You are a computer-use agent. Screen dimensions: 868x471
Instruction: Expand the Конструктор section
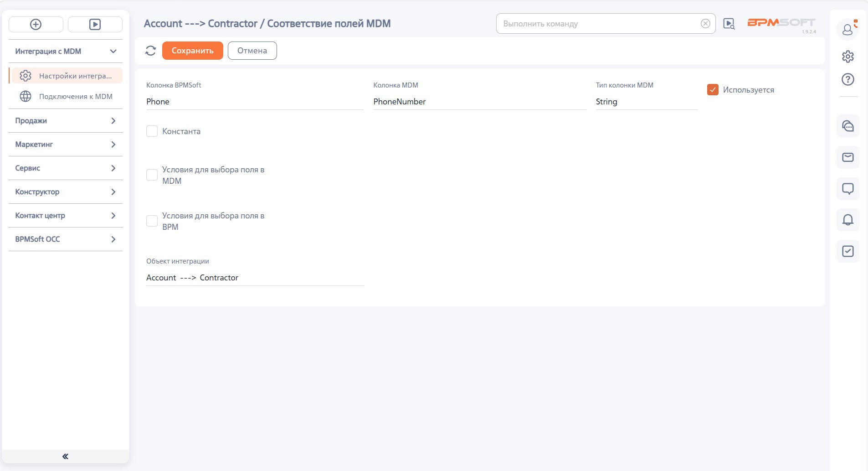click(66, 192)
